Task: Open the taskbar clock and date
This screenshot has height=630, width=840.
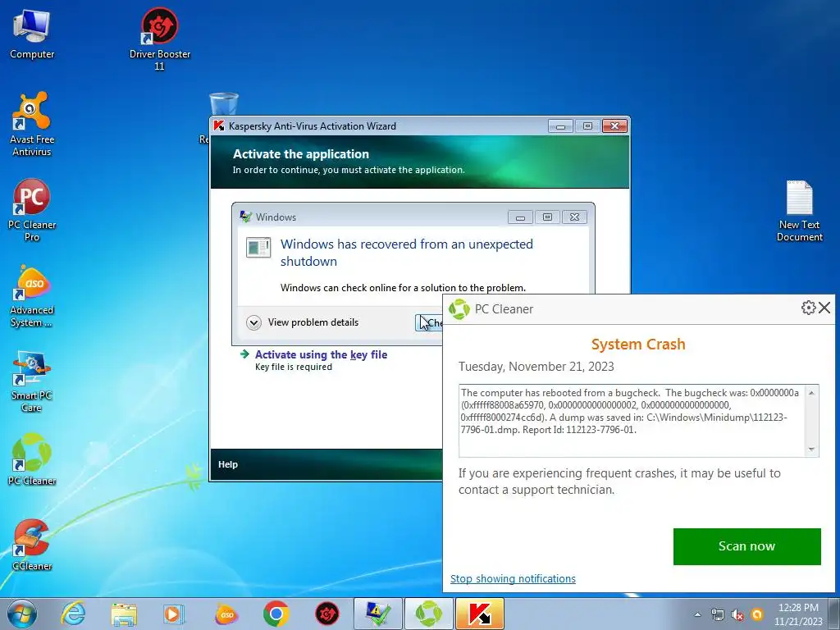Action: (x=798, y=614)
